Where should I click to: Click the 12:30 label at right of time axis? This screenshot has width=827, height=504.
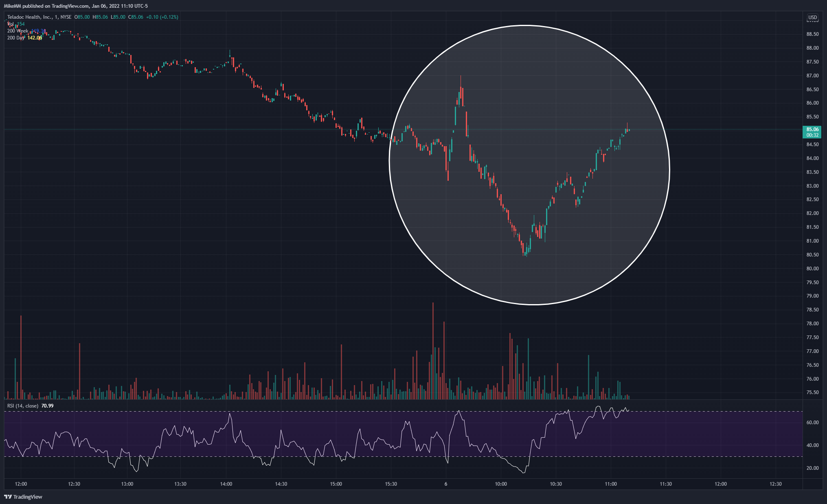pyautogui.click(x=776, y=484)
